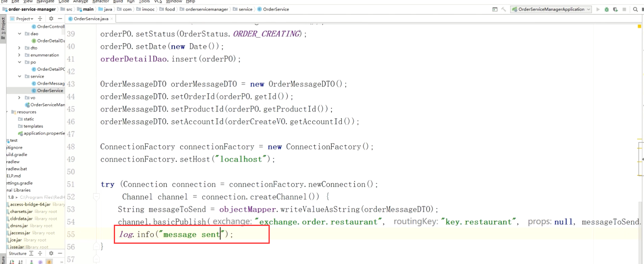Select OrderService class in project tree

coord(47,90)
